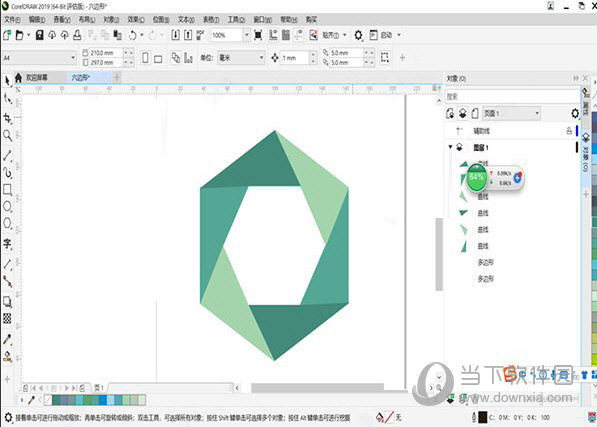Set page orientation to Portrait
This screenshot has width=597, height=427.
tap(145, 58)
